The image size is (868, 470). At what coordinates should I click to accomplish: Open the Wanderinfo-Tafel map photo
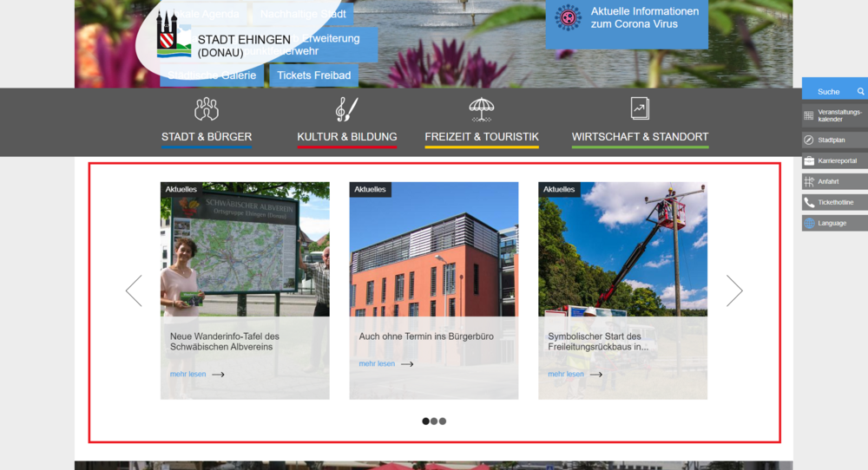(x=245, y=250)
